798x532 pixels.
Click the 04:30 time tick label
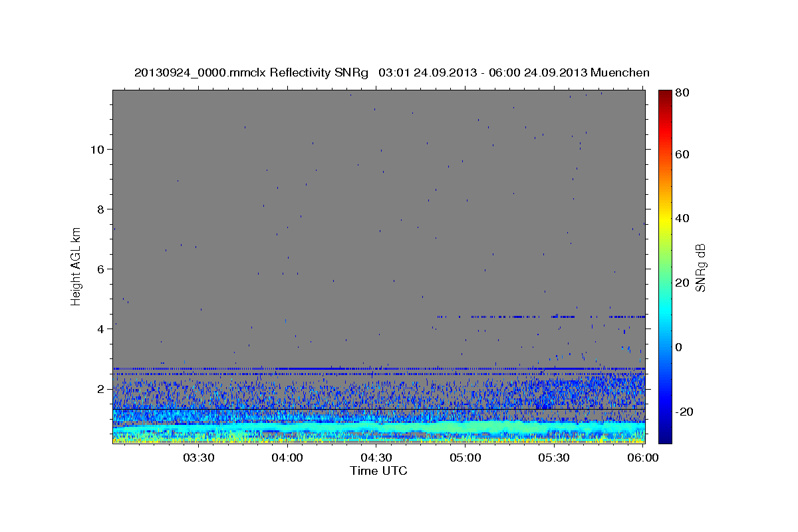point(376,458)
